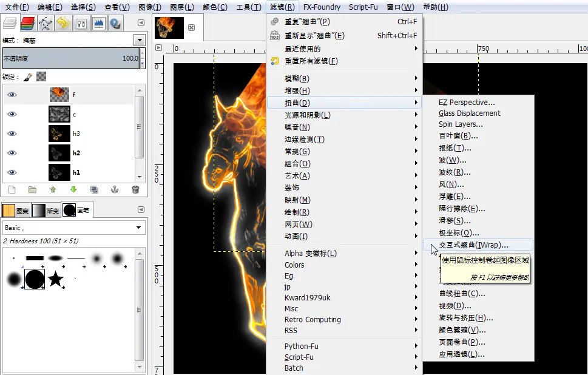Image resolution: width=588 pixels, height=375 pixels.
Task: Expand the Light and Shadow 光源和阴影(L) submenu
Action: point(344,115)
